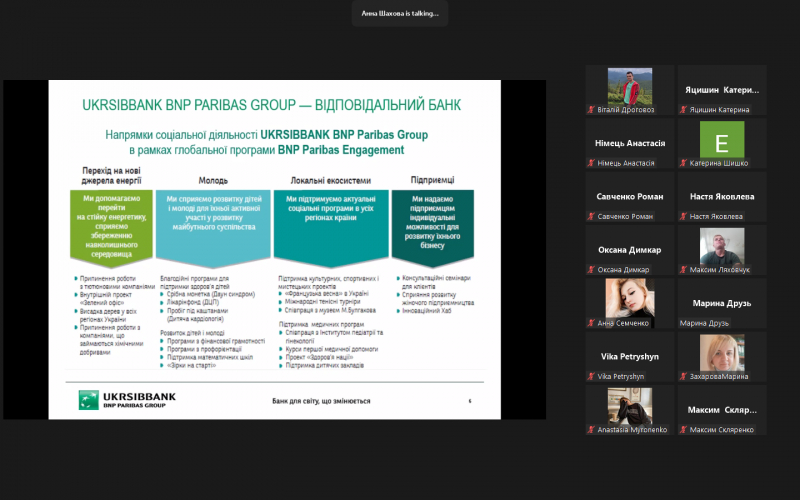
Task: Click muted mic icon beside Німець Анастасія label
Action: (x=591, y=163)
